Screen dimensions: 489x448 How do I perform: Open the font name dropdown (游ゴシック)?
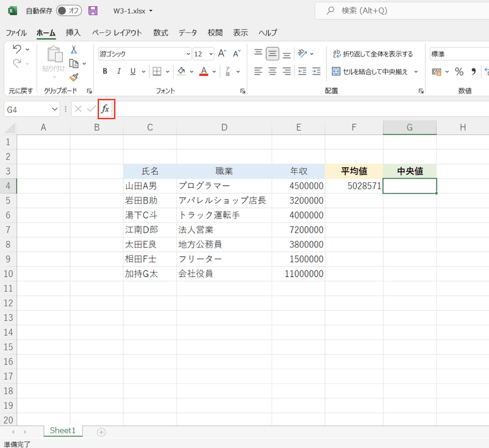[x=188, y=54]
